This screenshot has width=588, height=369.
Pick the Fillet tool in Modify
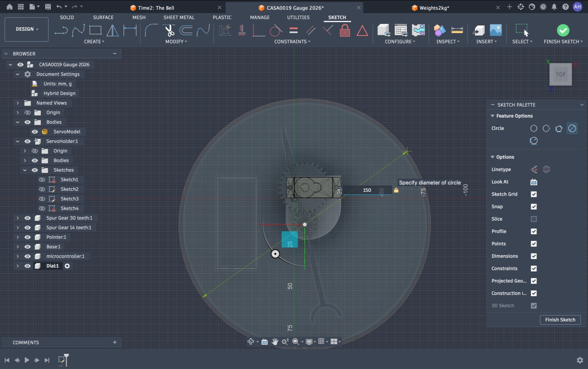click(x=151, y=30)
